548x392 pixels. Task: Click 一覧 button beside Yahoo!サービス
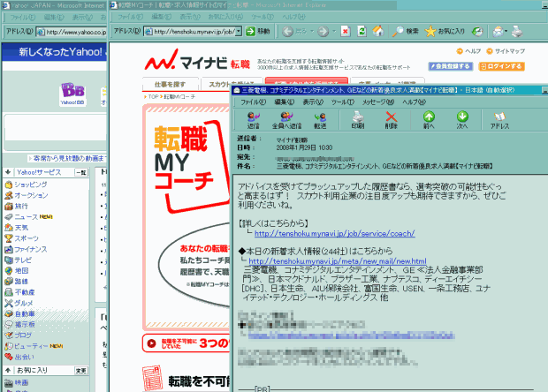[x=81, y=172]
